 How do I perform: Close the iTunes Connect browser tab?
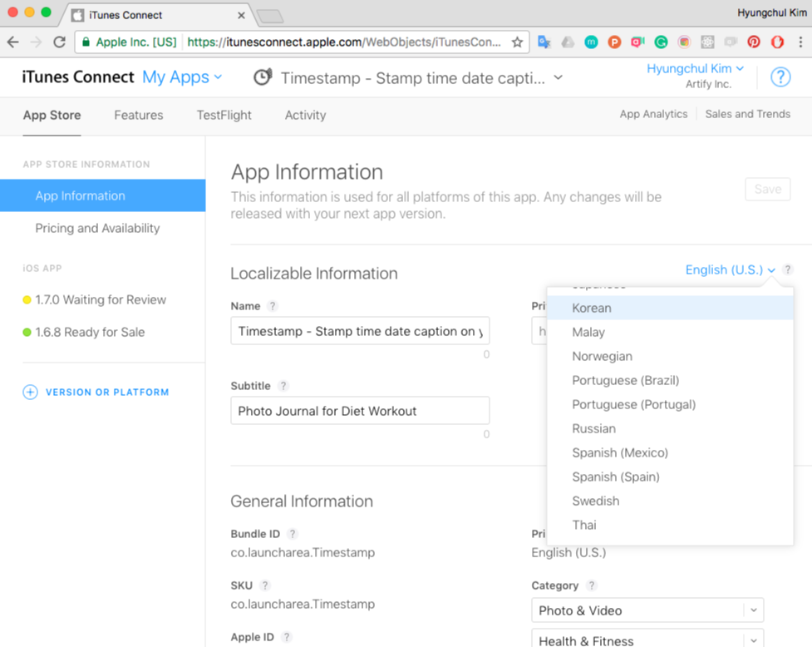[241, 16]
